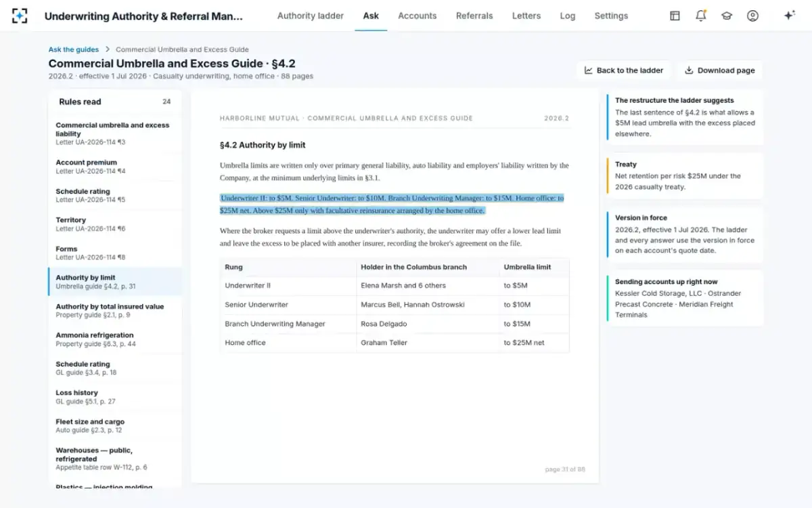Click Marcus Bell, Hannah Ostrowski cell
Image resolution: width=812 pixels, height=508 pixels.
pyautogui.click(x=429, y=305)
